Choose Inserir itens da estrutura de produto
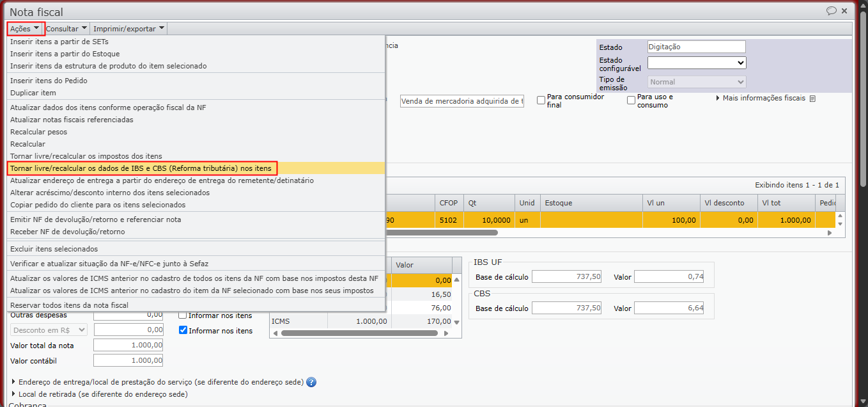 tap(196, 66)
